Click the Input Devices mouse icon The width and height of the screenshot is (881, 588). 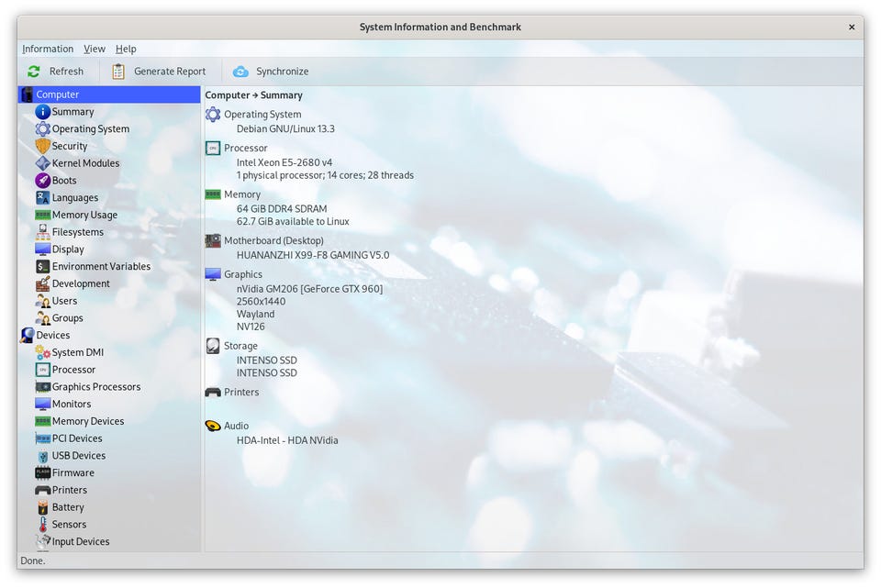click(x=43, y=541)
